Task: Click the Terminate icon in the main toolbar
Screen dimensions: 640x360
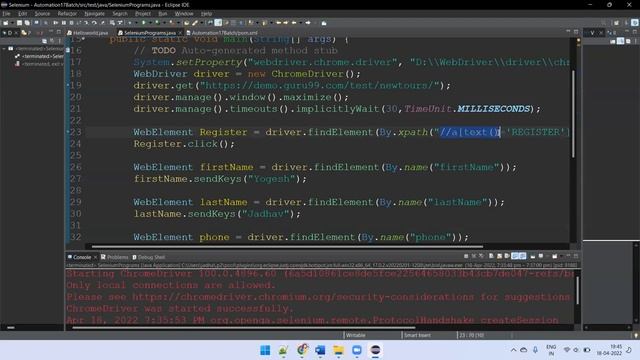Action: pyautogui.click(x=71, y=23)
